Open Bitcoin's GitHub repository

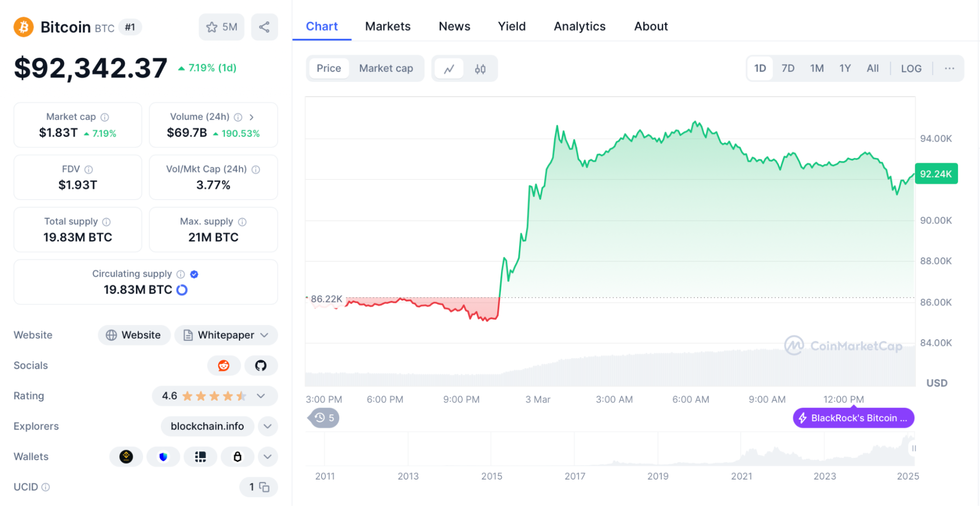click(x=261, y=365)
